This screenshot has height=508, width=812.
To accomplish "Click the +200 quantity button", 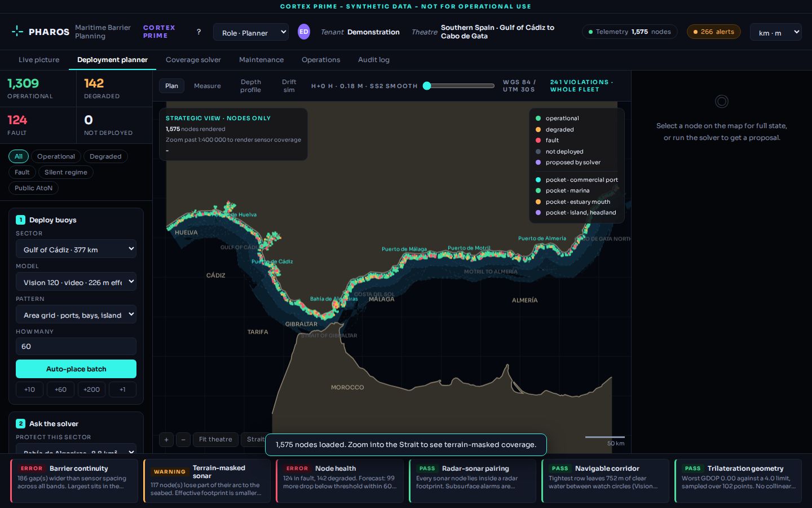I will tap(91, 389).
